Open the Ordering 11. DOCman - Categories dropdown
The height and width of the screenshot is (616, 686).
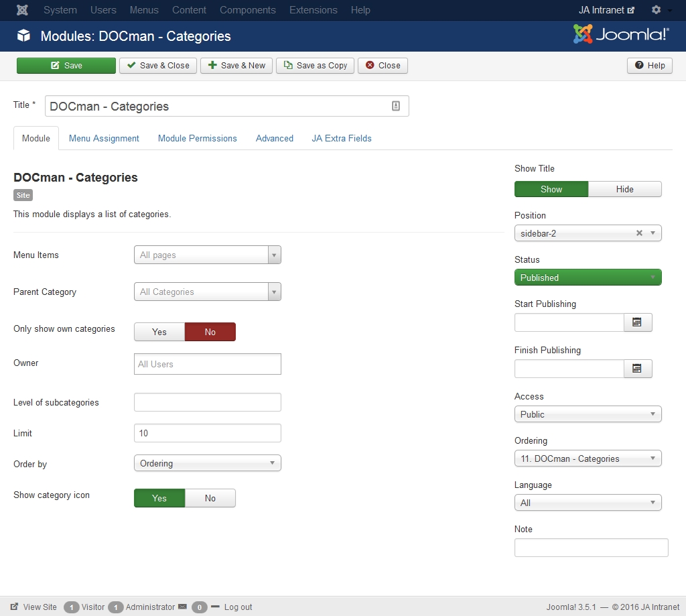pos(588,458)
